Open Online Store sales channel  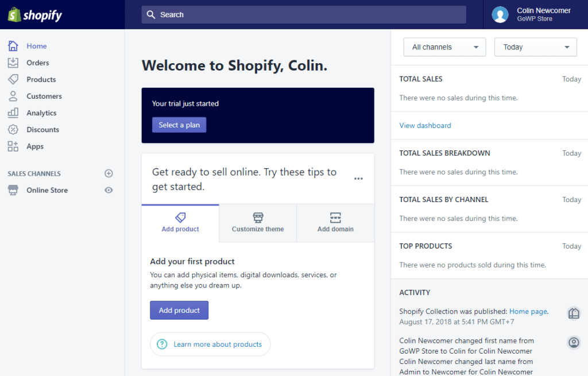[47, 190]
